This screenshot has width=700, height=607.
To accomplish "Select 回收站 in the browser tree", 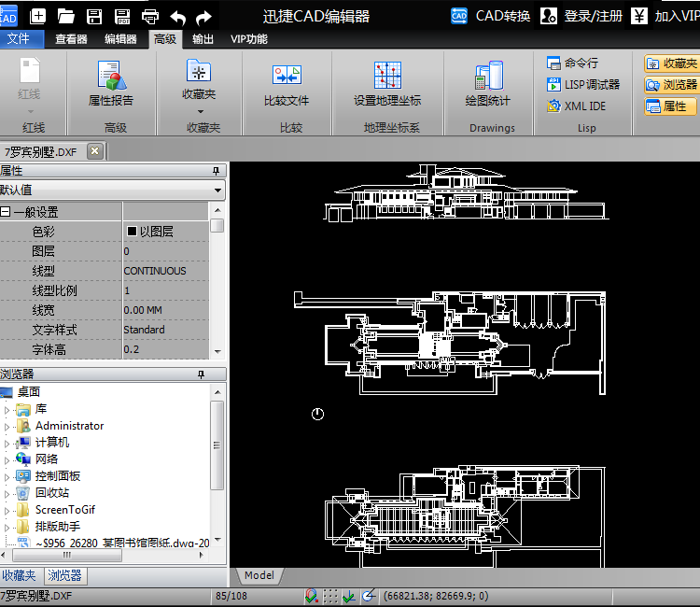I will [x=52, y=493].
